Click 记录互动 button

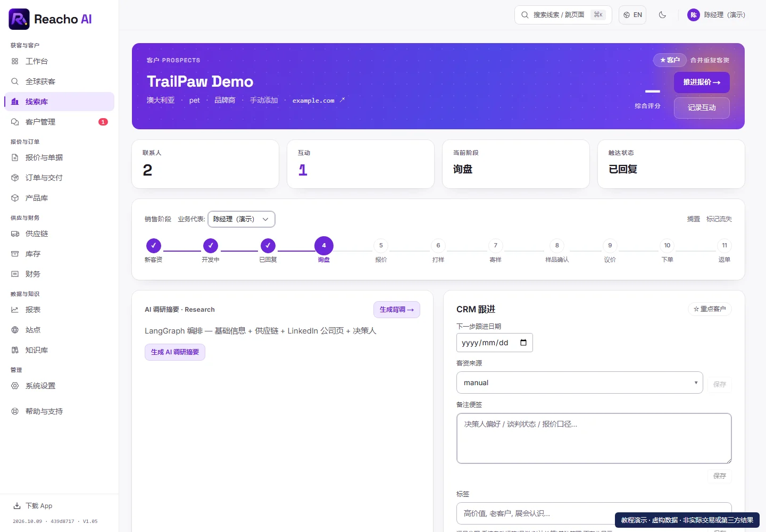[x=702, y=107]
